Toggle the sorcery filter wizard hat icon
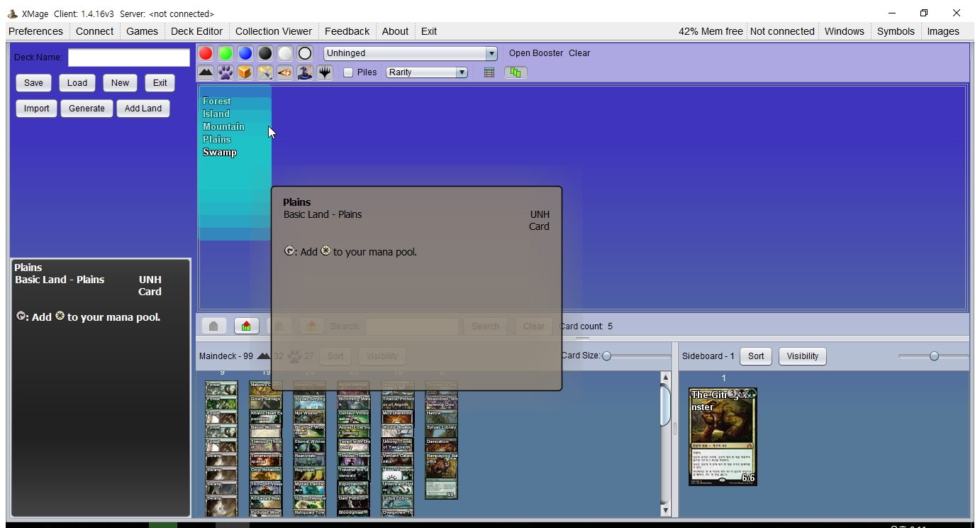 pos(305,72)
